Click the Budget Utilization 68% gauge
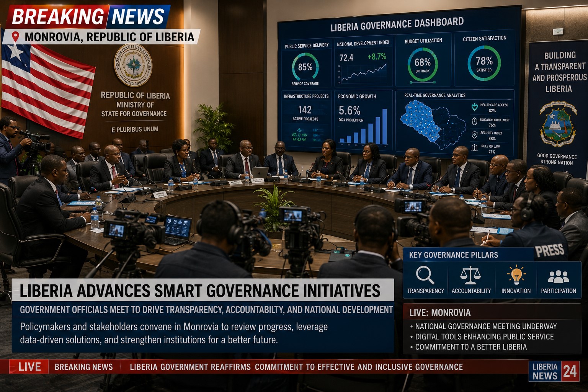588x392 pixels. click(423, 64)
